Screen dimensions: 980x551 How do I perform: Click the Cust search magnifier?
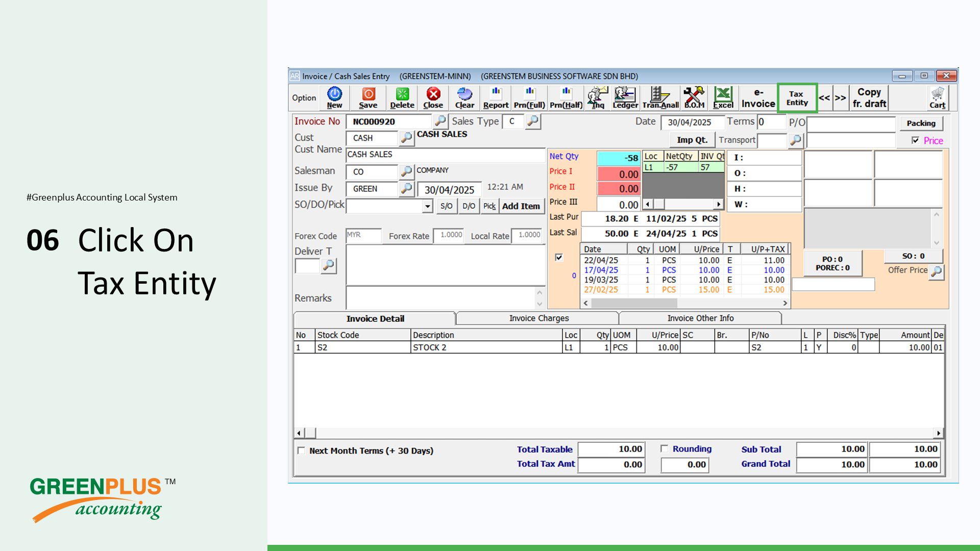pos(406,138)
